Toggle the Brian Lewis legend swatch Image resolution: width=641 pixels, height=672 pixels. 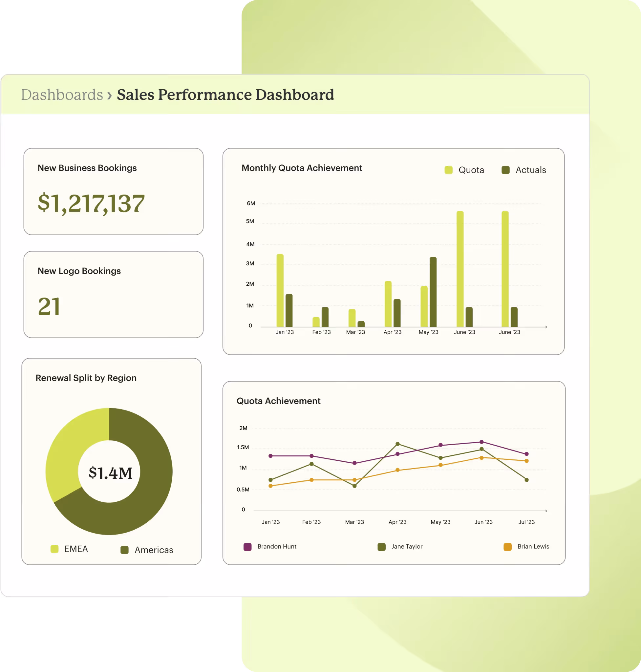coord(507,547)
